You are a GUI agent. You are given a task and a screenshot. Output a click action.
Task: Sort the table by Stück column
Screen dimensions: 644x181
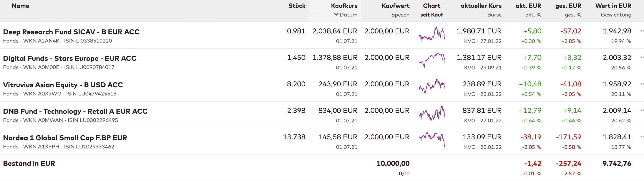[x=297, y=6]
